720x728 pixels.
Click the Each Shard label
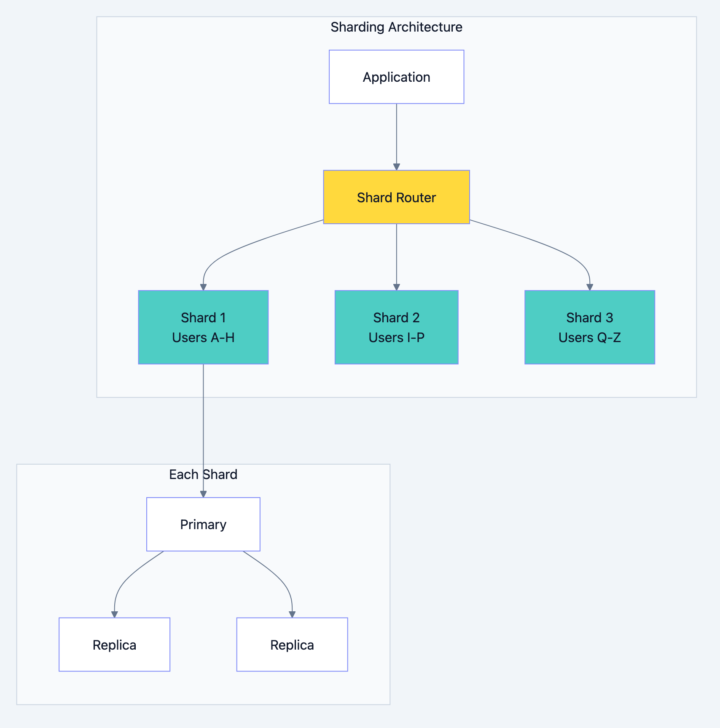[x=203, y=474]
